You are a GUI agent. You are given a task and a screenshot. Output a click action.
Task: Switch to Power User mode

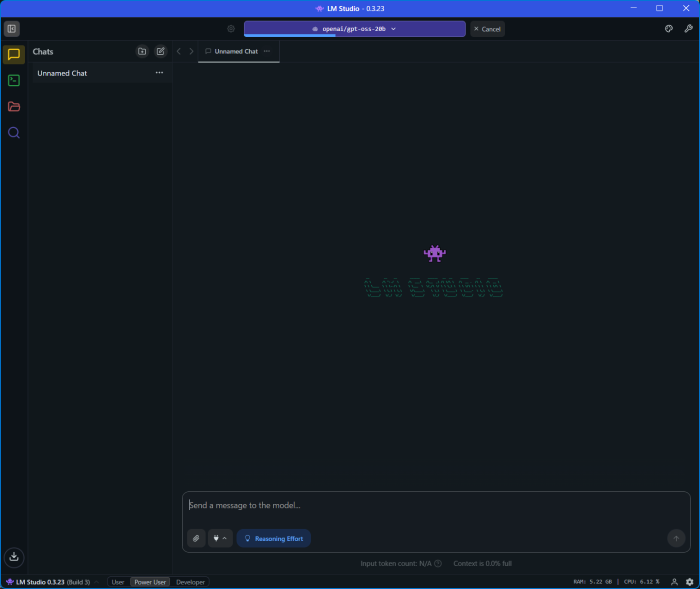(150, 582)
